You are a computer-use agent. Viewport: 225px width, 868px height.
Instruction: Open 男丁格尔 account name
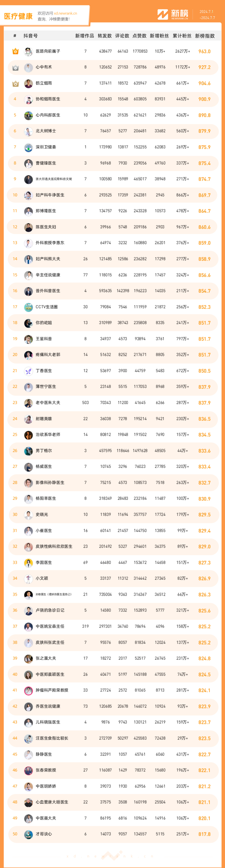pos(44,451)
